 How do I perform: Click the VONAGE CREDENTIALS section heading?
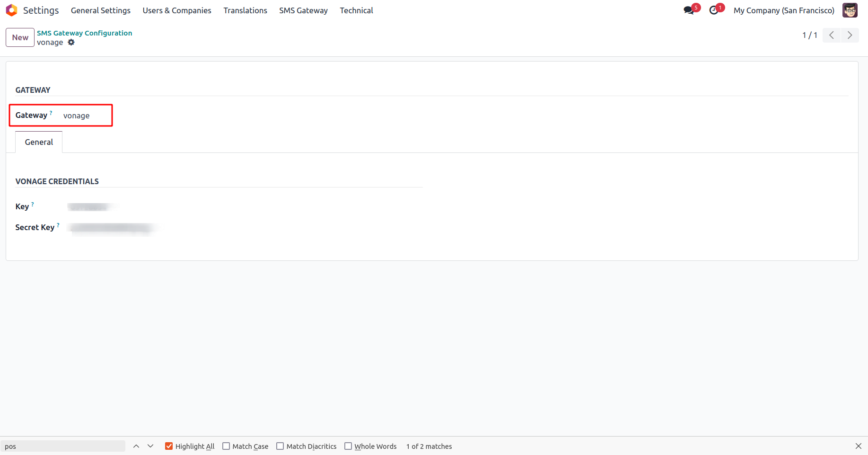pos(57,181)
